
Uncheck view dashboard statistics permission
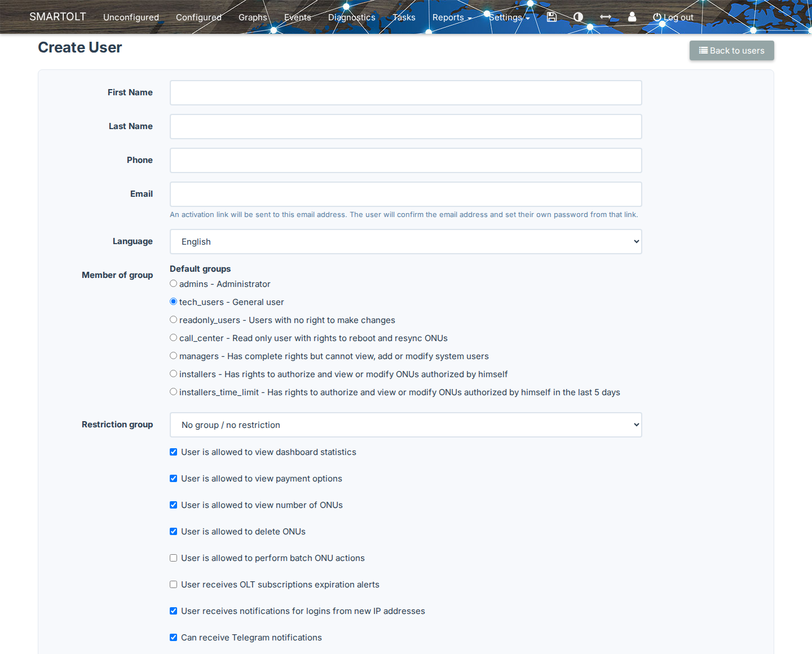pyautogui.click(x=174, y=452)
